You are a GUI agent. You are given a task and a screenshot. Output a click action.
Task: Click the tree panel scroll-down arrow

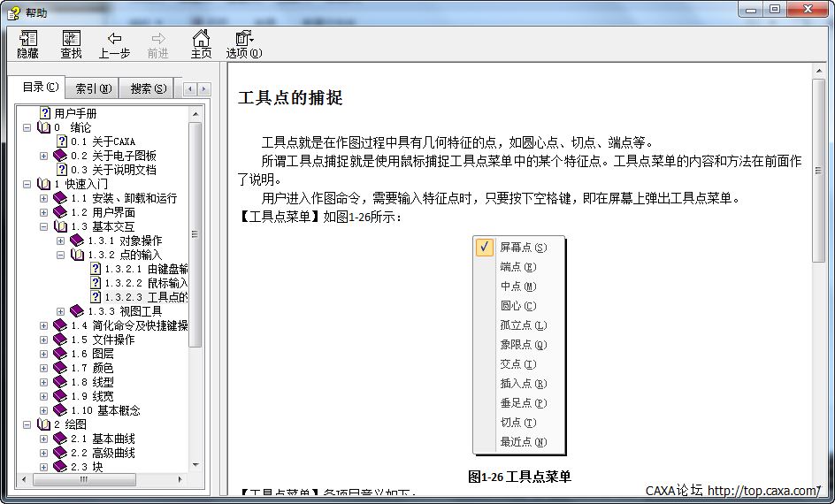pos(195,466)
